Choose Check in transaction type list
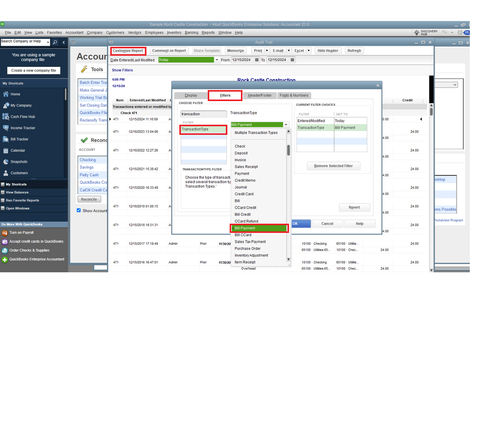492x448 pixels. 240,147
